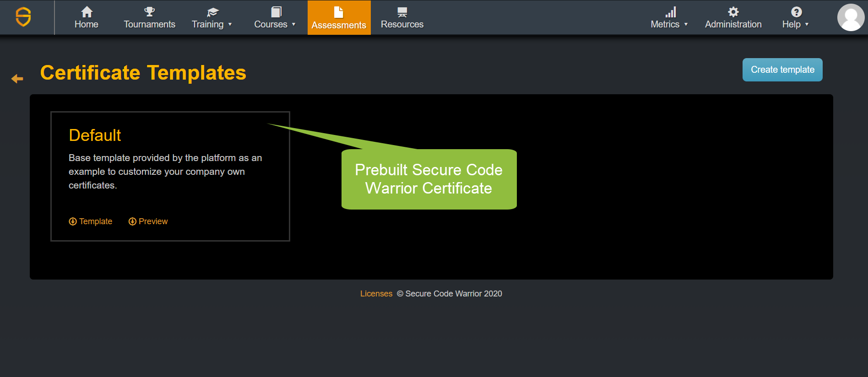The image size is (868, 377).
Task: Click the download icon beside Template
Action: coord(72,221)
